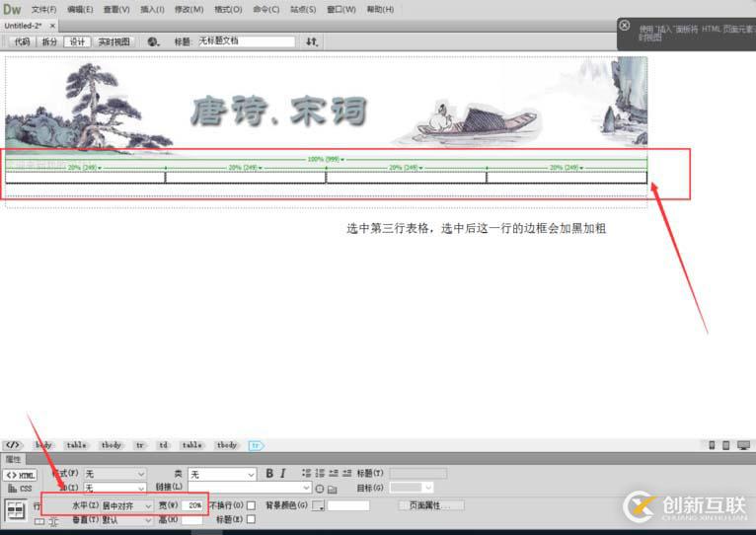Close the Untitled-2 document tab

[52, 26]
